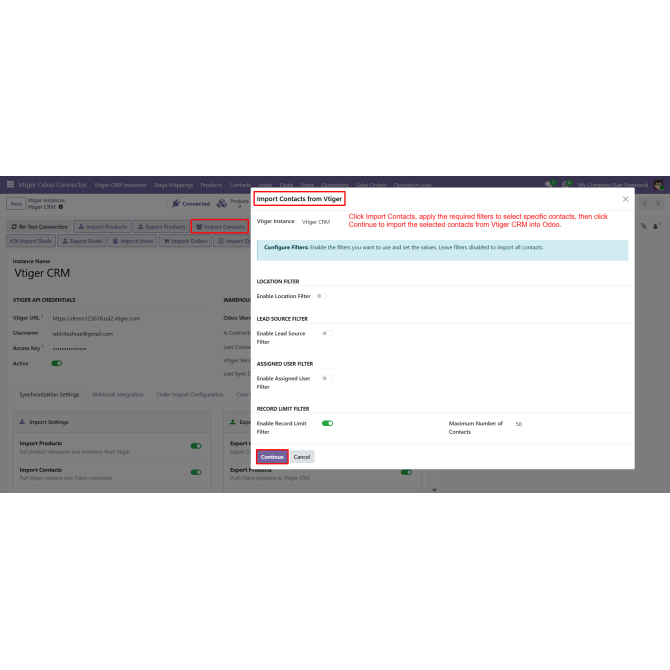670x670 pixels.
Task: Click the scroll down arrow in chatter area
Action: pyautogui.click(x=434, y=490)
